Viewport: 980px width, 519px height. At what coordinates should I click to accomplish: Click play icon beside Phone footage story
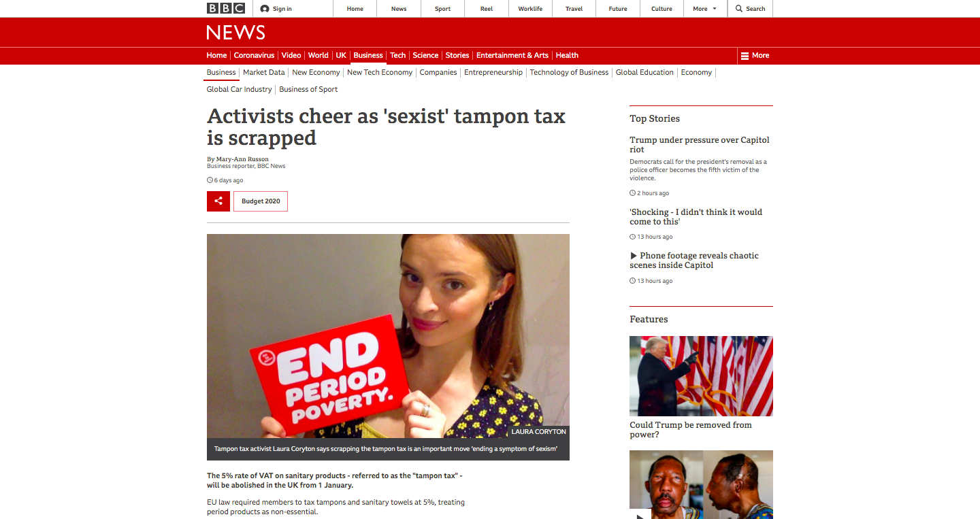[x=634, y=256]
